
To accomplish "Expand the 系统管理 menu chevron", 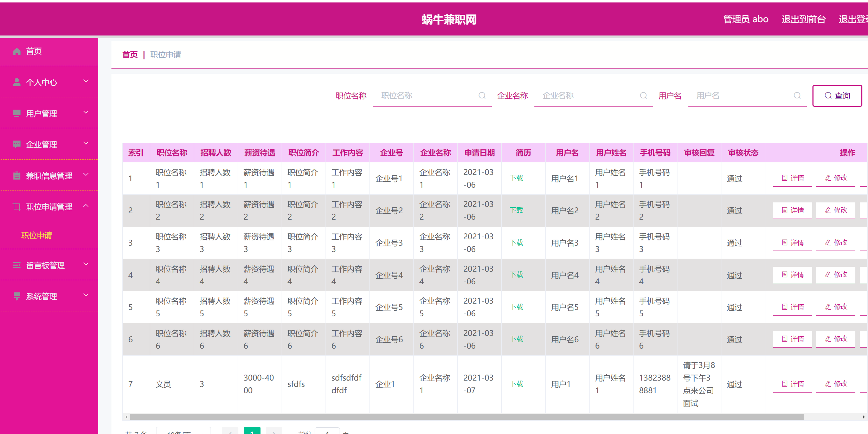I will pyautogui.click(x=86, y=296).
